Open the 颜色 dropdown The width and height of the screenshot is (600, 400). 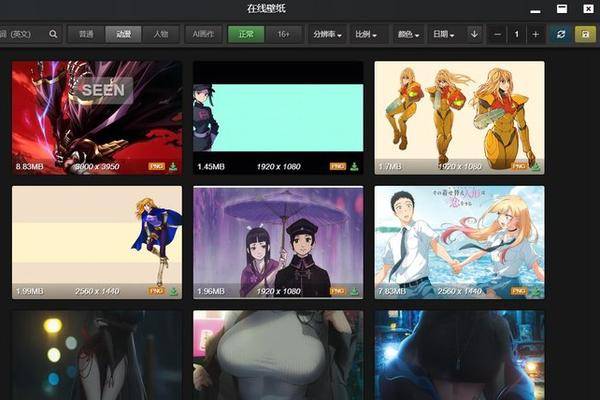(408, 34)
